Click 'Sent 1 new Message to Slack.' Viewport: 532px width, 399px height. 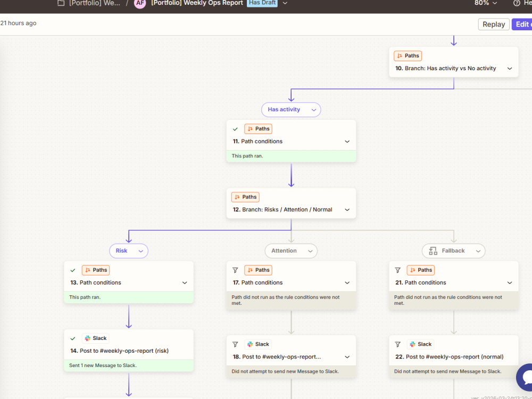click(103, 365)
